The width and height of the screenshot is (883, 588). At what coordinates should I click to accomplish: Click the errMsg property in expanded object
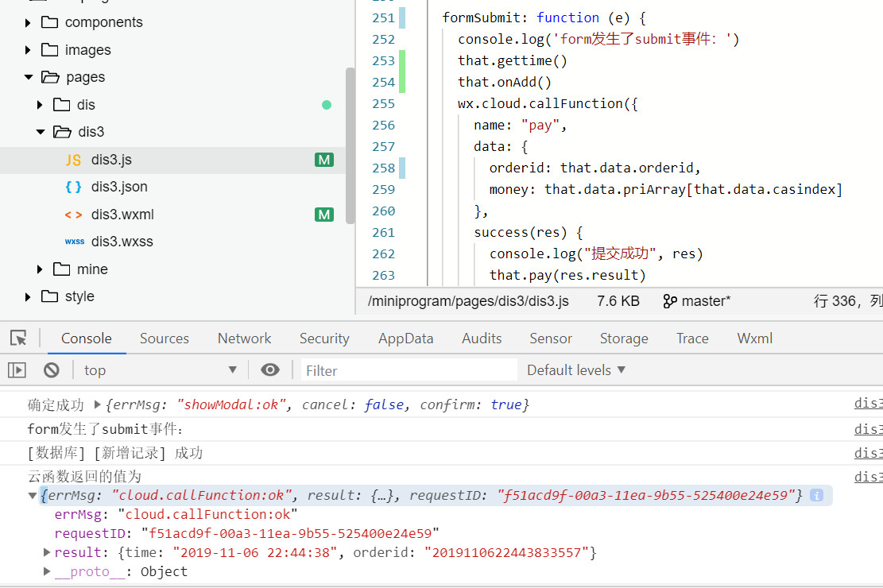[78, 514]
